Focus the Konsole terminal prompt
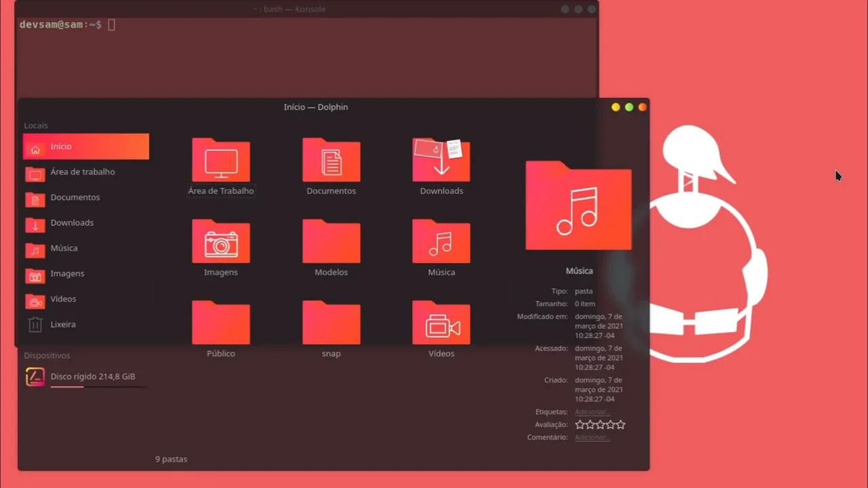The image size is (868, 488). pos(67,25)
